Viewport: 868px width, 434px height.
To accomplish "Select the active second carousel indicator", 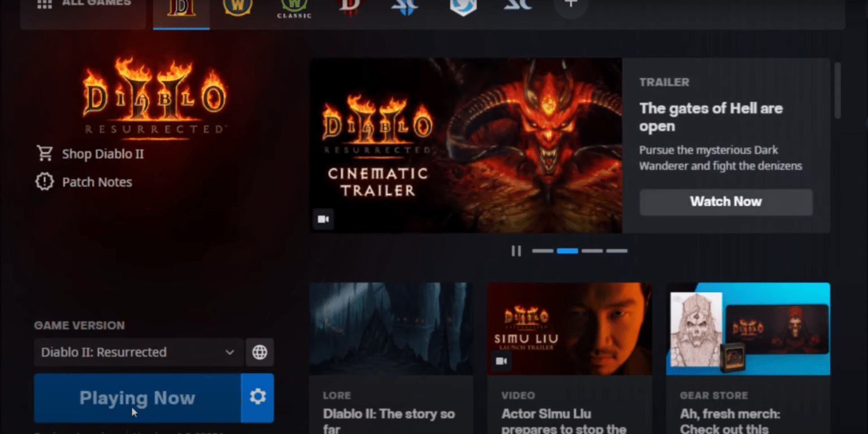I will (x=567, y=251).
